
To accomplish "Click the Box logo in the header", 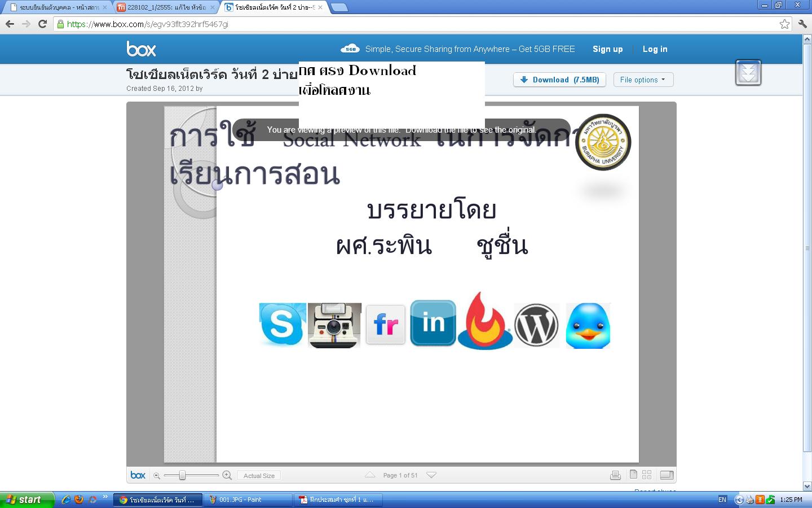I will click(x=141, y=49).
